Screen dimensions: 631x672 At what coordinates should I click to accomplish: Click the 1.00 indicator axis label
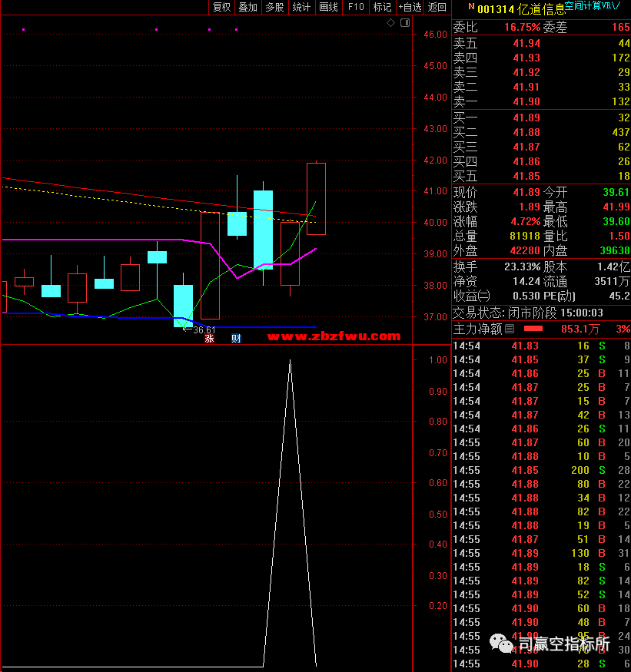[438, 359]
